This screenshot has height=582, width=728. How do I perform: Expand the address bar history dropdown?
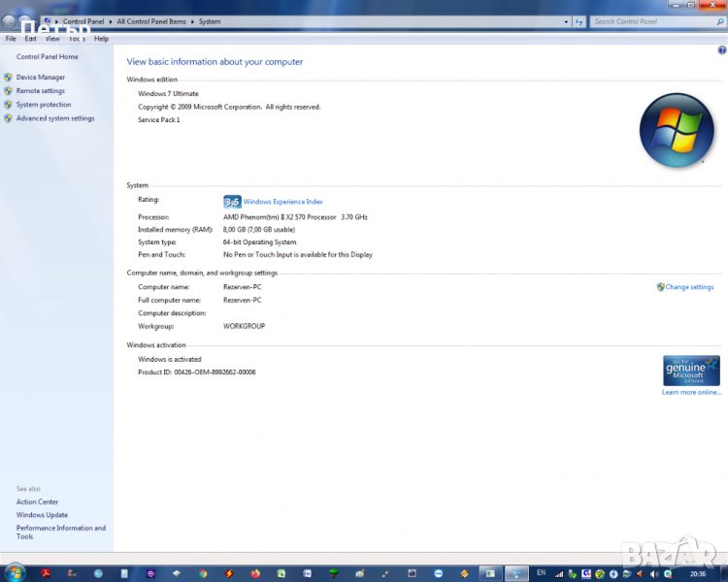[x=565, y=21]
